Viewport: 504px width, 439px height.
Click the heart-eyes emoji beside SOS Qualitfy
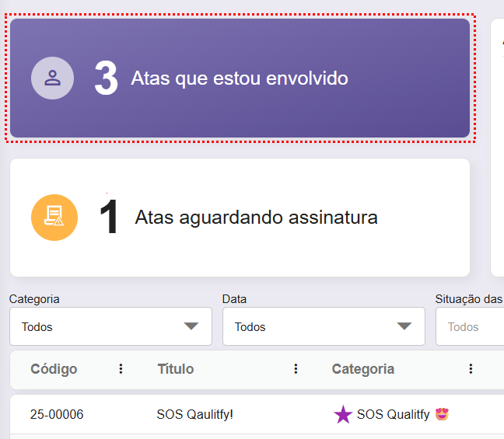coord(443,414)
